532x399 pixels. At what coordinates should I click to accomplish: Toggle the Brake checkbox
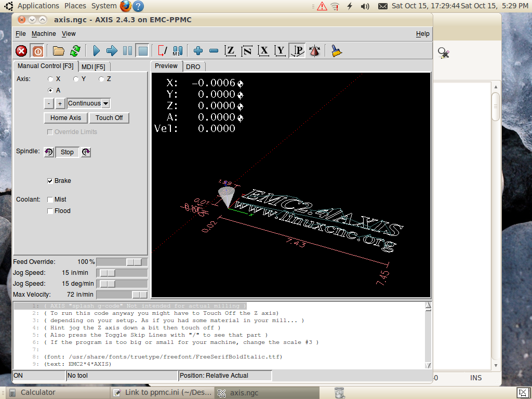50,181
